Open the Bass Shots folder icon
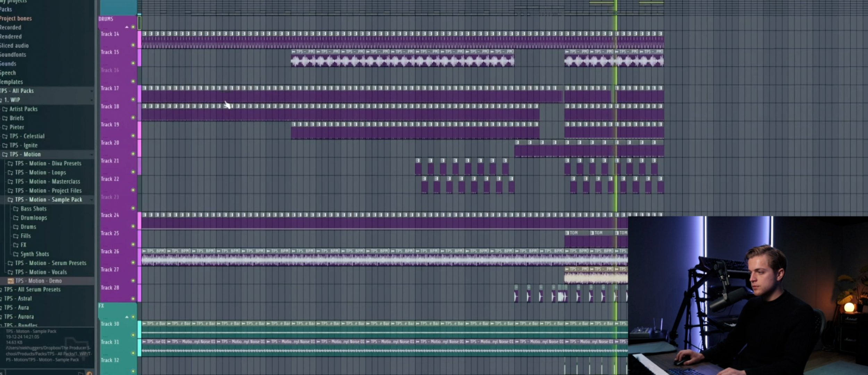 coord(16,209)
